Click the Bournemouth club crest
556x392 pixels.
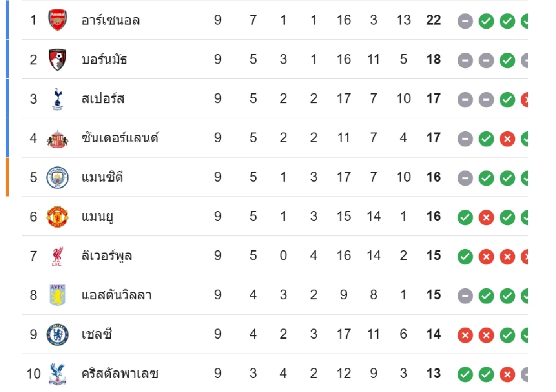pos(58,60)
